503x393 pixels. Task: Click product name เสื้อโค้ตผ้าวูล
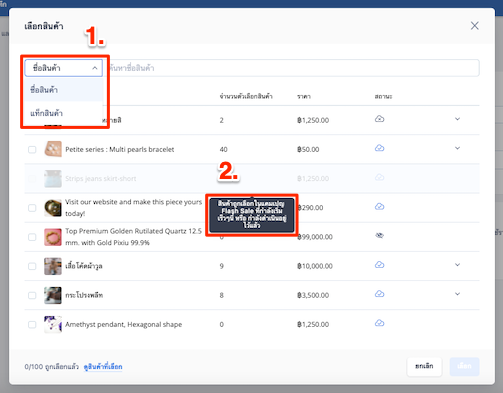[84, 266]
